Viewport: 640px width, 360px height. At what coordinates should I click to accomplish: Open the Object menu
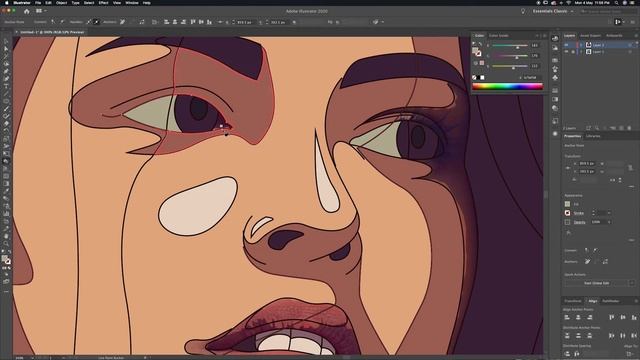62,2
